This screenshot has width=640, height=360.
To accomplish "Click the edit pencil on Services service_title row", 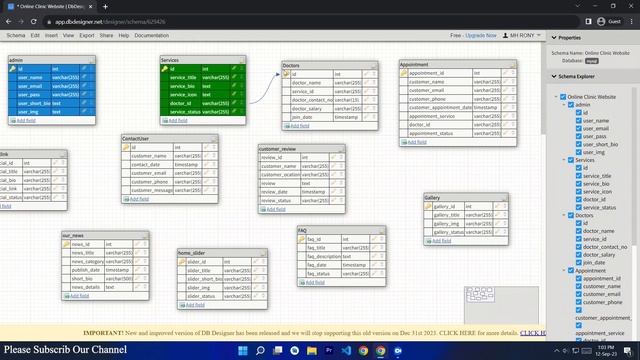I will [x=234, y=77].
